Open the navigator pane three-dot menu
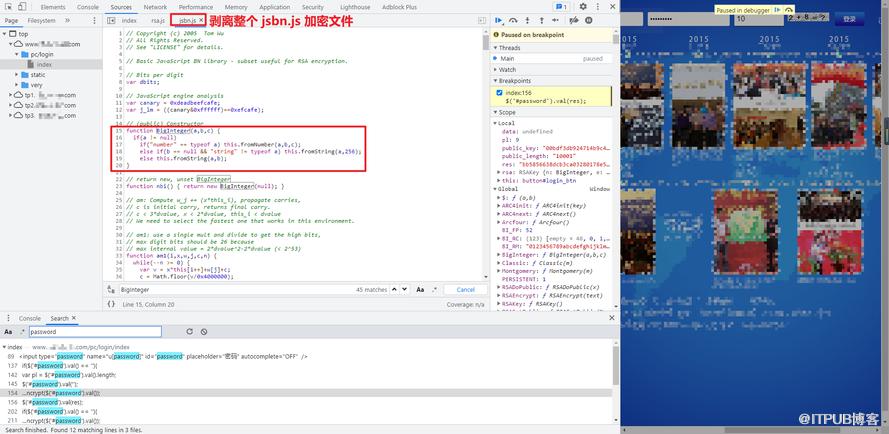The image size is (889, 434). pyautogui.click(x=94, y=20)
